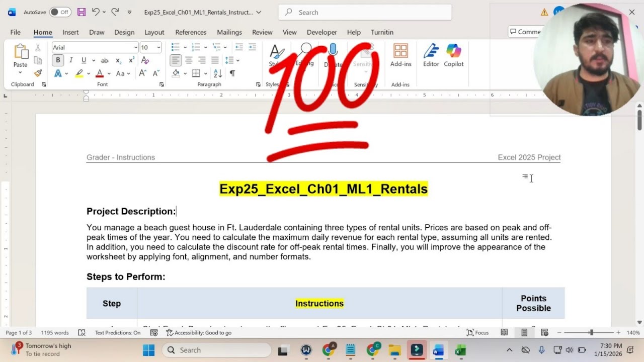This screenshot has height=362, width=644.
Task: Decrease paragraph indent
Action: (239, 47)
